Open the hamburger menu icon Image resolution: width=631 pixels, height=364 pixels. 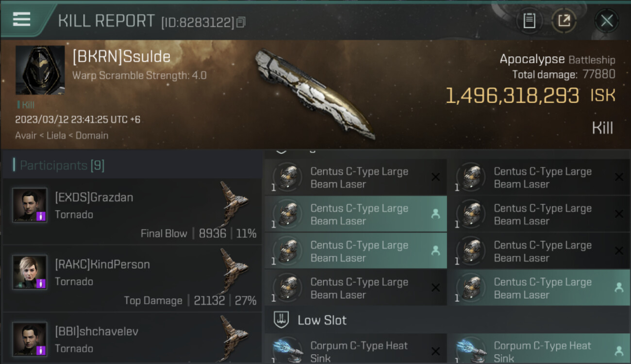tap(21, 19)
